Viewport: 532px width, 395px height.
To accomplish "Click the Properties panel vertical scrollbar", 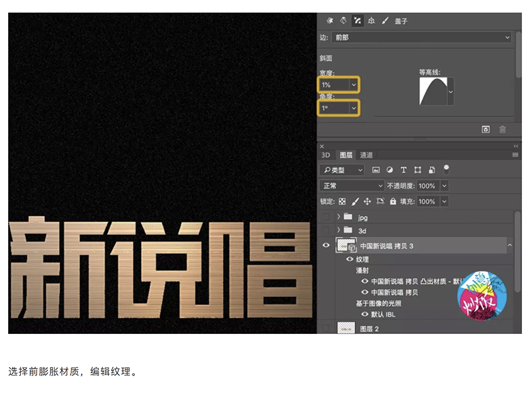I will pyautogui.click(x=518, y=55).
